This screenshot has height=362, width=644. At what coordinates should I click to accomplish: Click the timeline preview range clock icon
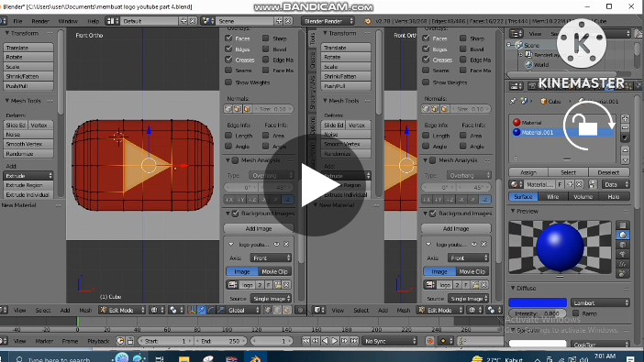click(120, 341)
